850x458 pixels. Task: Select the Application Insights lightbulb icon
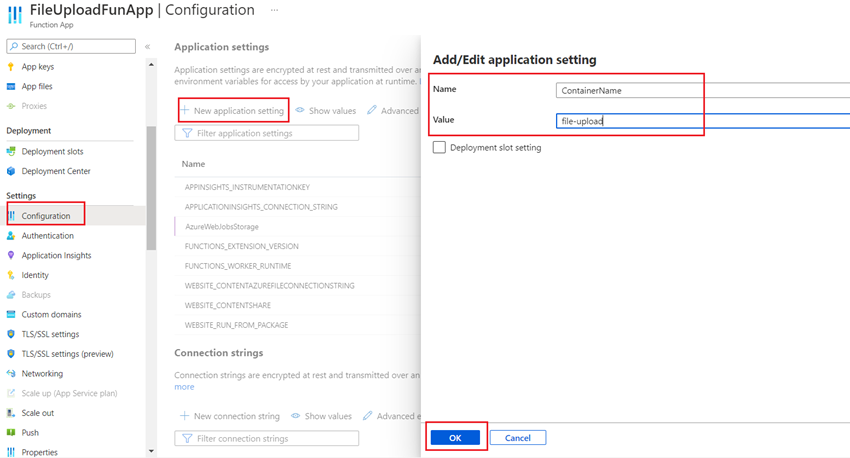11,255
